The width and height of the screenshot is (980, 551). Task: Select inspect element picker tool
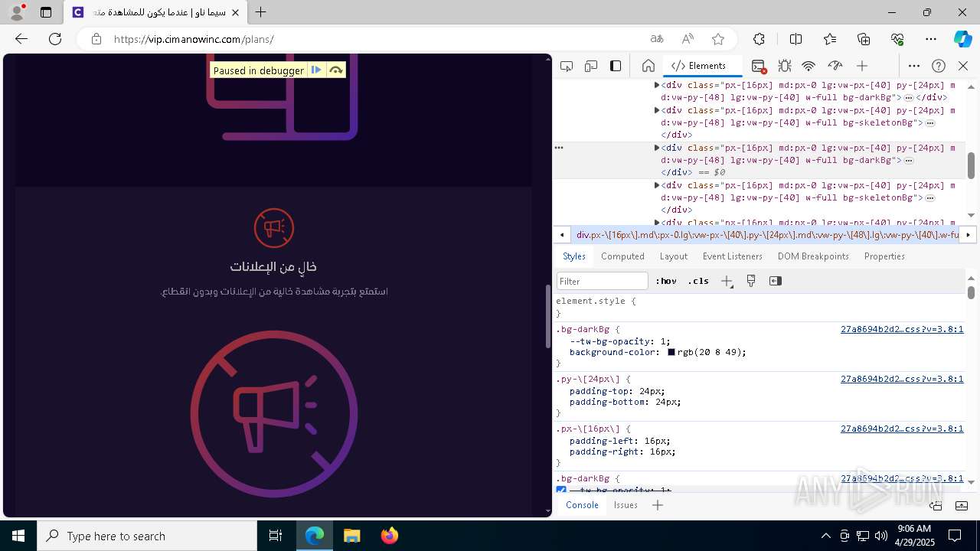tap(567, 66)
